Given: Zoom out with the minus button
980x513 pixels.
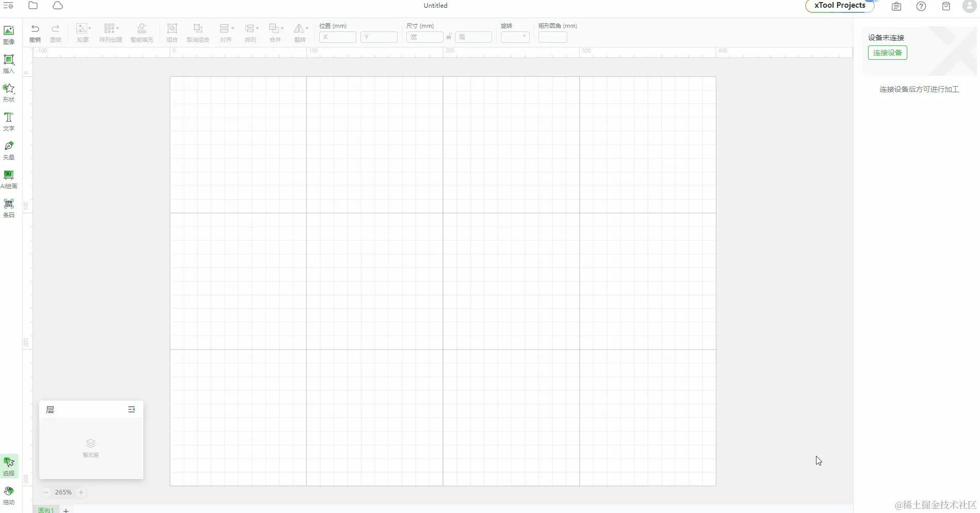Looking at the screenshot, I should click(x=46, y=492).
